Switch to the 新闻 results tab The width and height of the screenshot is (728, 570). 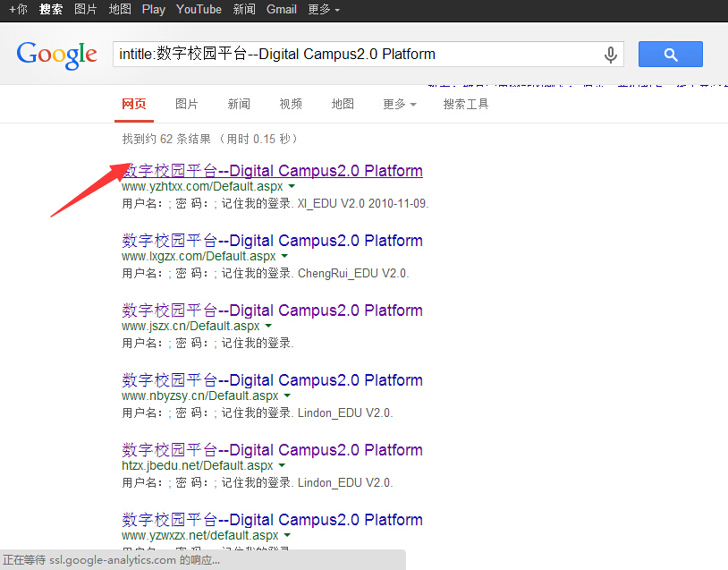click(x=239, y=104)
